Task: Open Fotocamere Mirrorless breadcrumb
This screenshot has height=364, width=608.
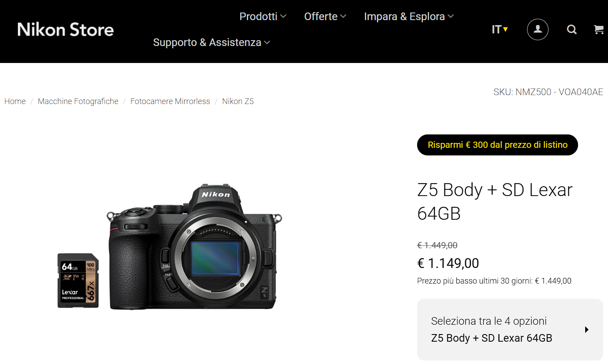Action: [170, 101]
